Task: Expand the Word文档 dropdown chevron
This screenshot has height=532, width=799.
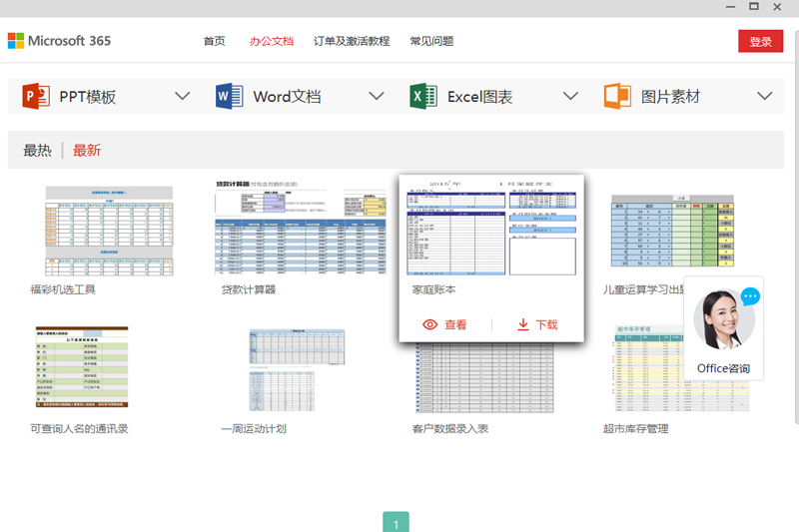Action: 377,97
